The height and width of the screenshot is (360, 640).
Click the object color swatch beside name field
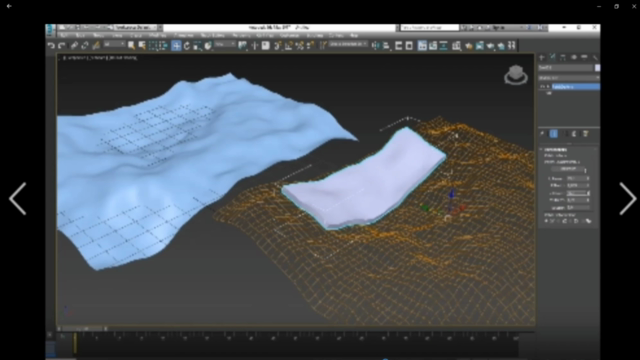(598, 67)
